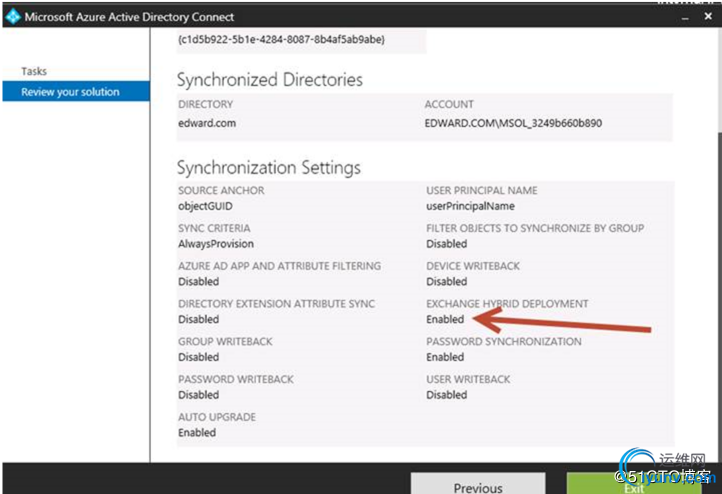Viewport: 722px width, 494px height.
Task: Click the EDWARD.COM\MSOL_3249b660b890 account value
Action: pos(513,123)
